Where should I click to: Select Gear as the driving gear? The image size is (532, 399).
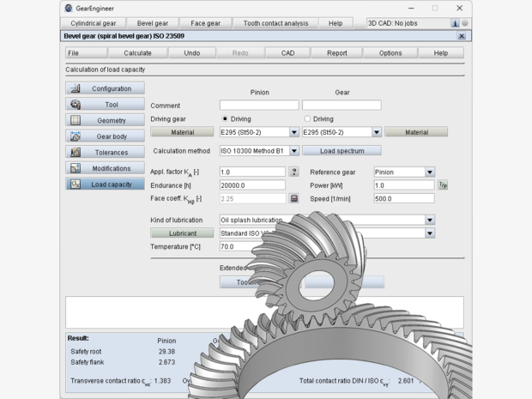pyautogui.click(x=308, y=119)
